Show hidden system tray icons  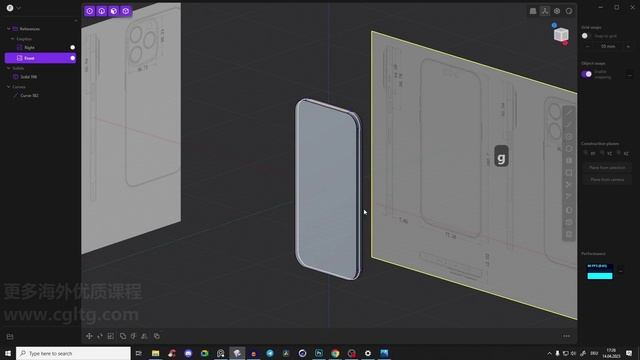coord(549,353)
